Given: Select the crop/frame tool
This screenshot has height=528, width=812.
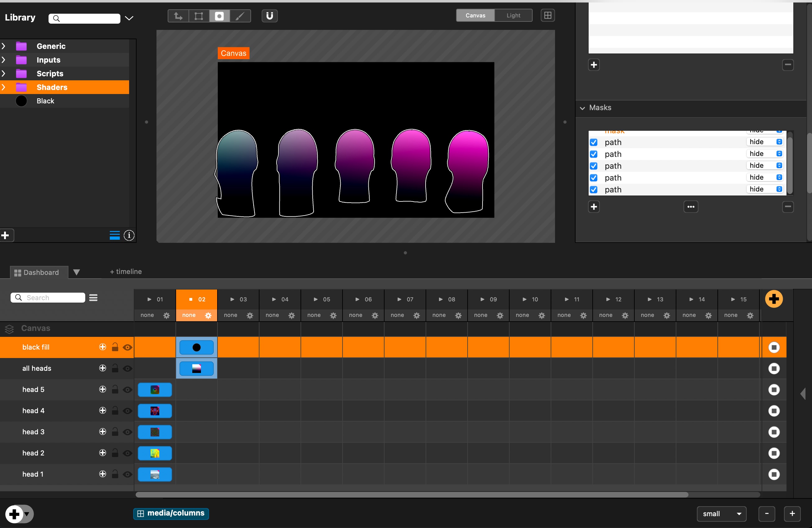Looking at the screenshot, I should coord(198,15).
